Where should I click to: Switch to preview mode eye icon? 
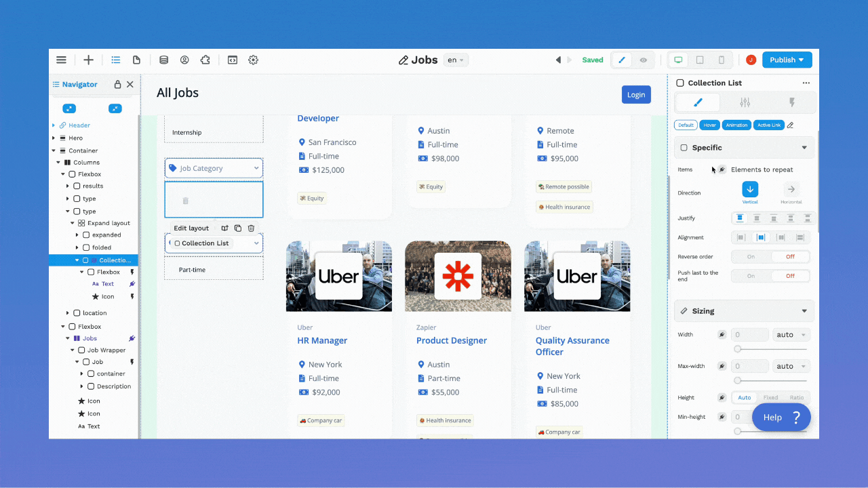tap(643, 60)
